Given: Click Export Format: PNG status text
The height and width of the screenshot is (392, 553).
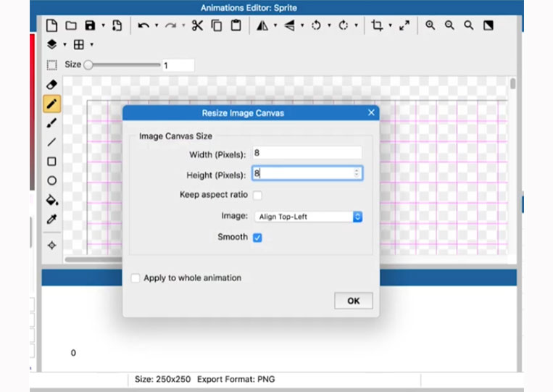Looking at the screenshot, I should tap(236, 379).
